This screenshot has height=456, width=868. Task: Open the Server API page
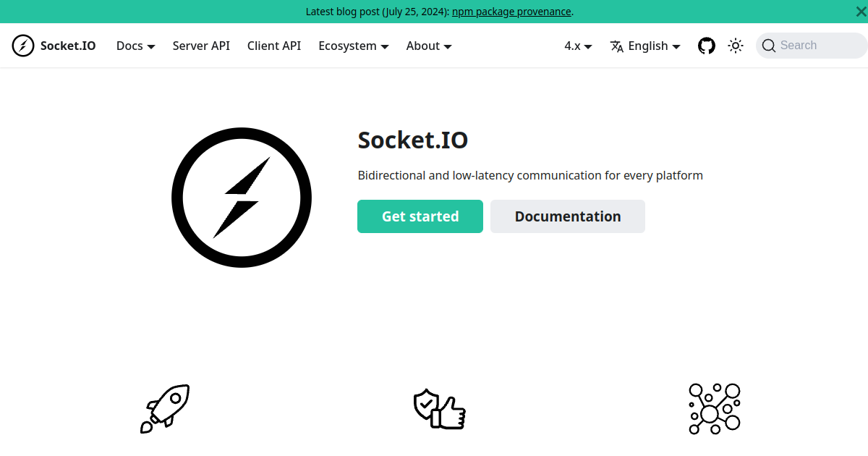[x=201, y=46]
